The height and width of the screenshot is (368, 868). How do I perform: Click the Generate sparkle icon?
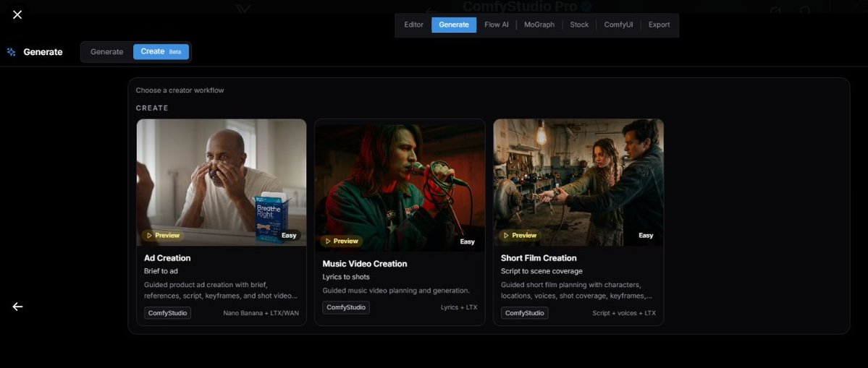pyautogui.click(x=11, y=52)
